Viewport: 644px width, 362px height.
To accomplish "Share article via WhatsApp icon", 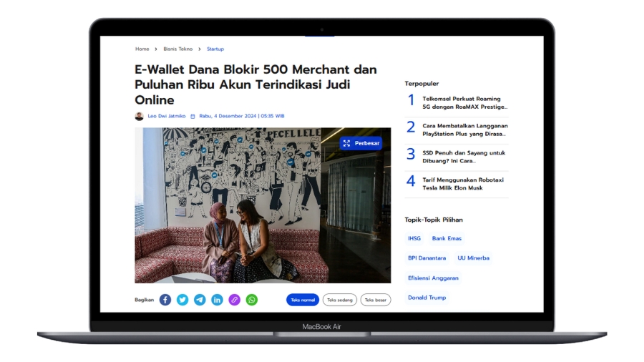I will point(252,300).
